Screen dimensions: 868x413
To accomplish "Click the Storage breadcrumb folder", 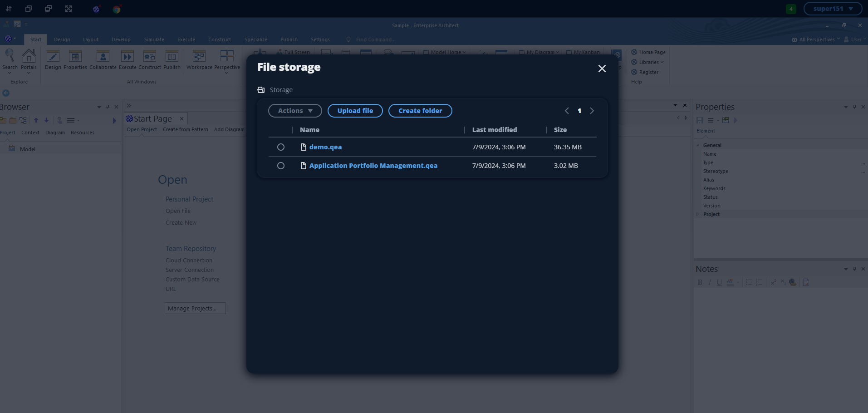I will (275, 90).
